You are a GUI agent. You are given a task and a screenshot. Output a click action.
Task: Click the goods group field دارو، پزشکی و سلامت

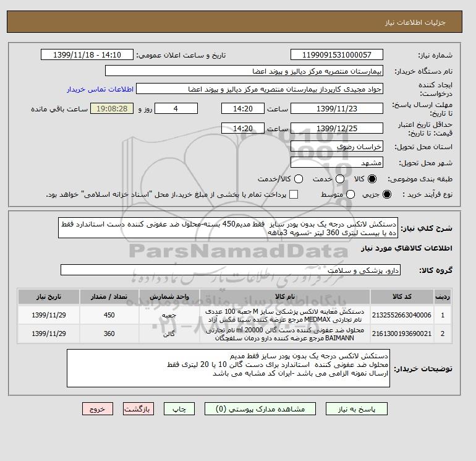pos(231,270)
